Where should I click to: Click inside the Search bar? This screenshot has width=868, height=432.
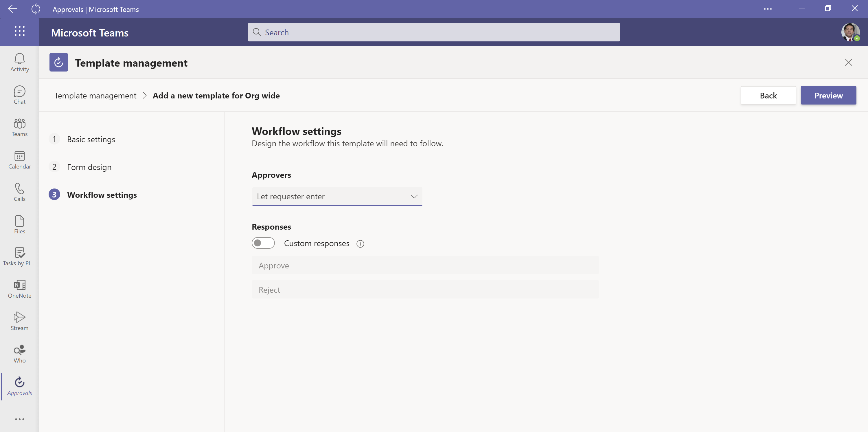(434, 32)
